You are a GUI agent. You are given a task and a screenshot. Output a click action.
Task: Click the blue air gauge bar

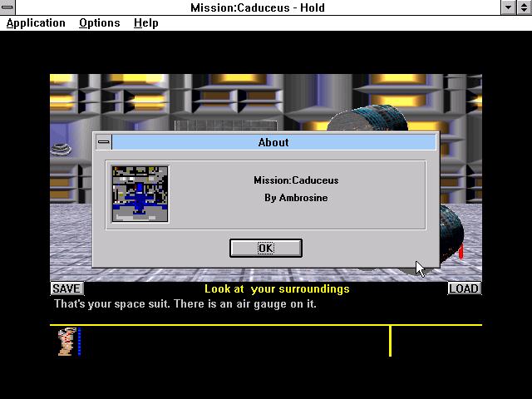pyautogui.click(x=80, y=342)
